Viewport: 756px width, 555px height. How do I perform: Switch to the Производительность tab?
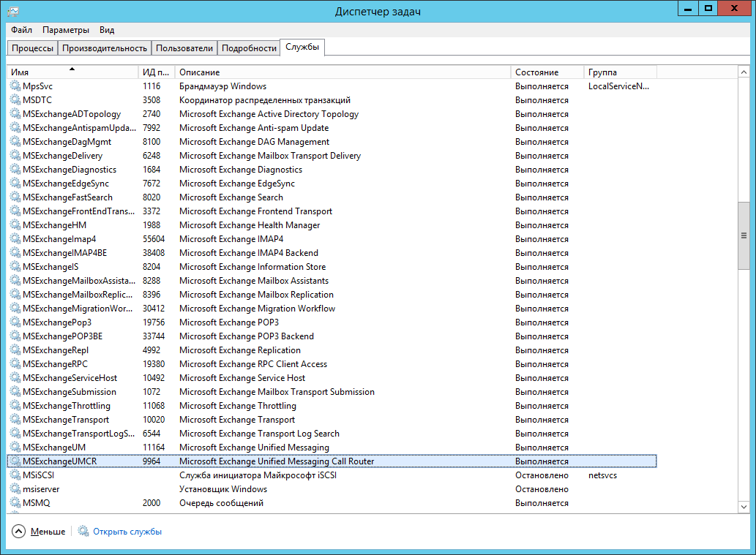(x=105, y=48)
